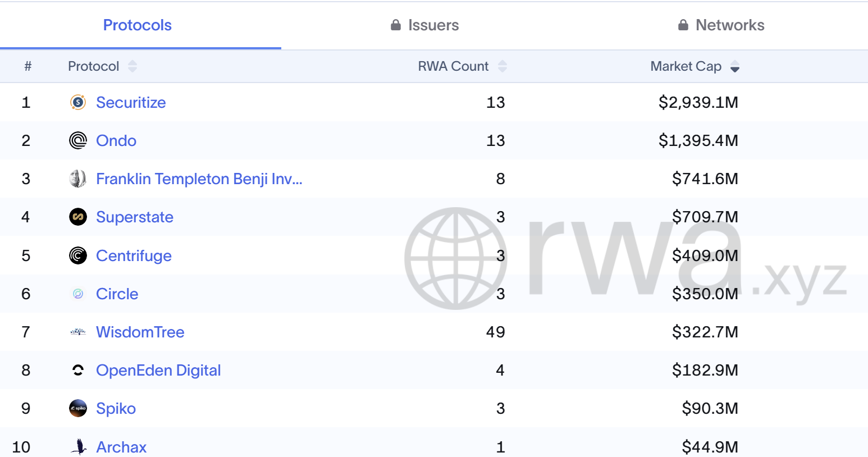868x457 pixels.
Task: Click the OpenEden Digital logo icon
Action: point(78,370)
